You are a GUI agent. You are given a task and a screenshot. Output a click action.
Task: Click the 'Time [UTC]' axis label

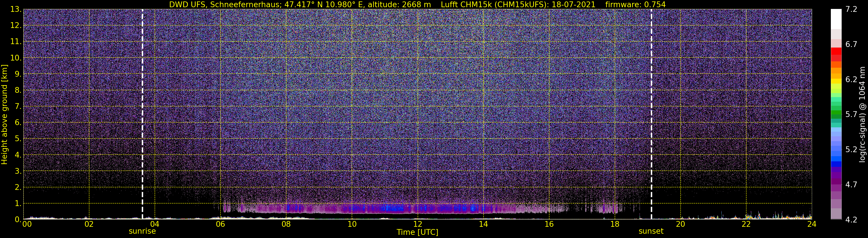pyautogui.click(x=417, y=232)
